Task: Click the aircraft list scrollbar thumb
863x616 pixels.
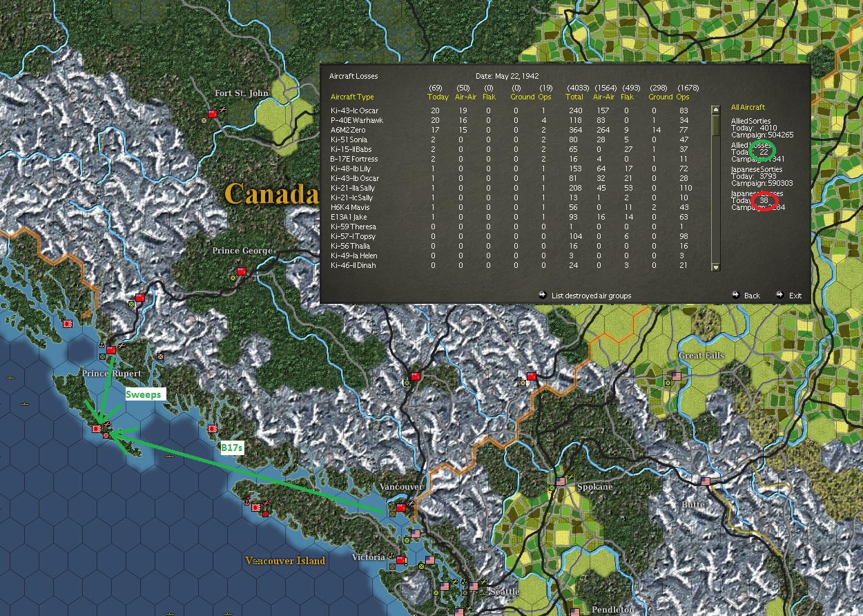Action: point(715,125)
